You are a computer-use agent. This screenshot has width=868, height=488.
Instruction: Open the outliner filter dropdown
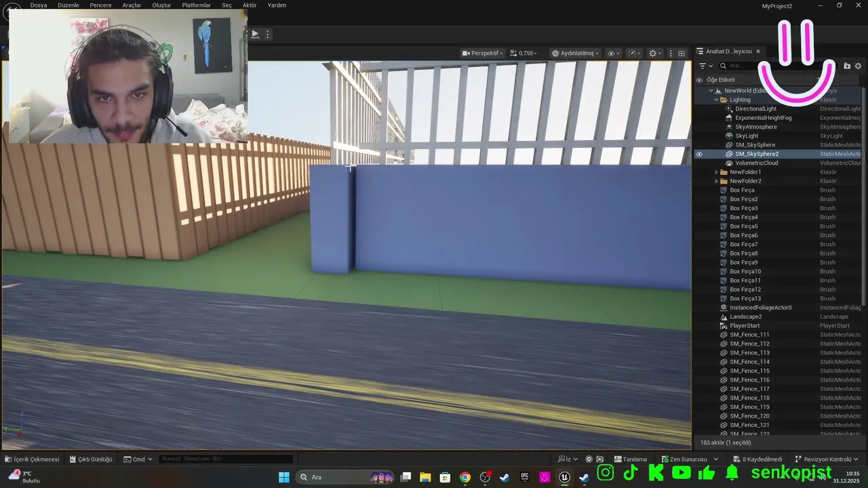point(705,66)
